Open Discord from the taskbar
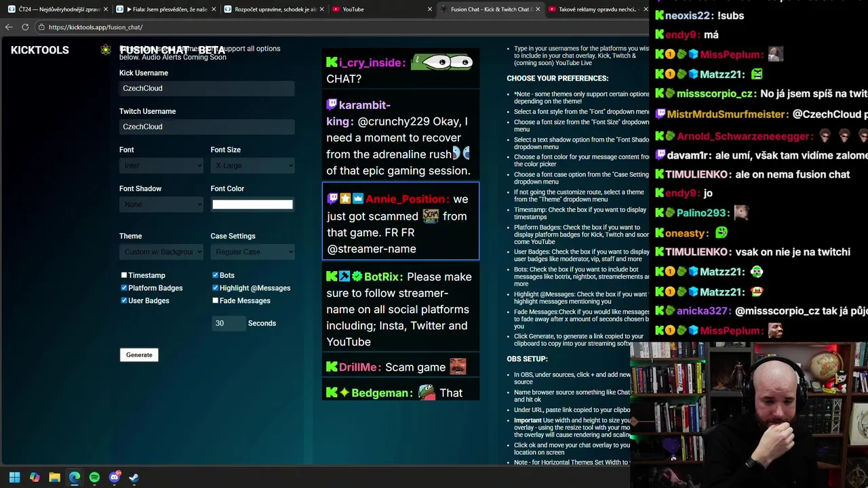The height and width of the screenshot is (488, 868). 115,477
